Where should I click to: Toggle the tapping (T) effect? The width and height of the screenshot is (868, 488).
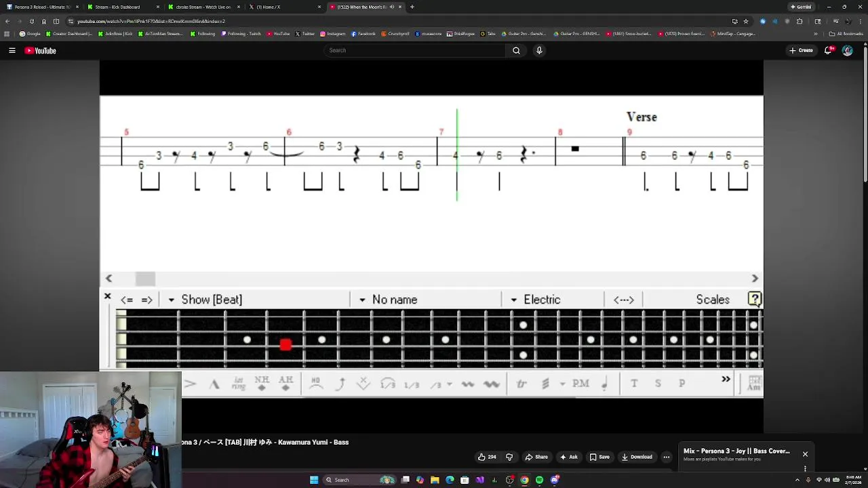point(634,384)
